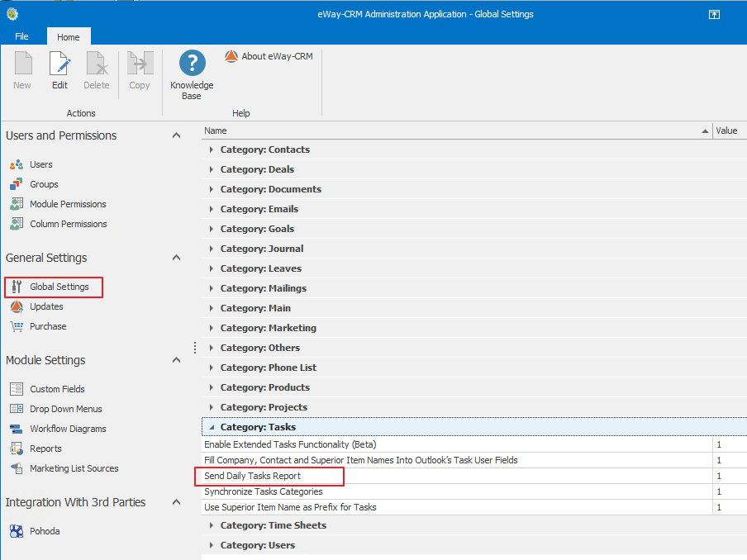Click the Copy icon in ribbon
Image resolution: width=747 pixels, height=560 pixels.
[140, 64]
